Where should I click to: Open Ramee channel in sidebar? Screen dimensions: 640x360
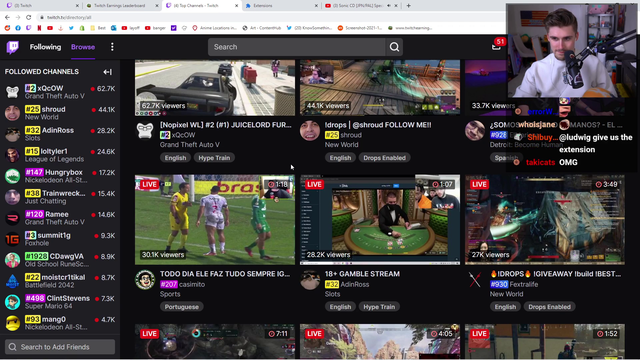pos(60,218)
